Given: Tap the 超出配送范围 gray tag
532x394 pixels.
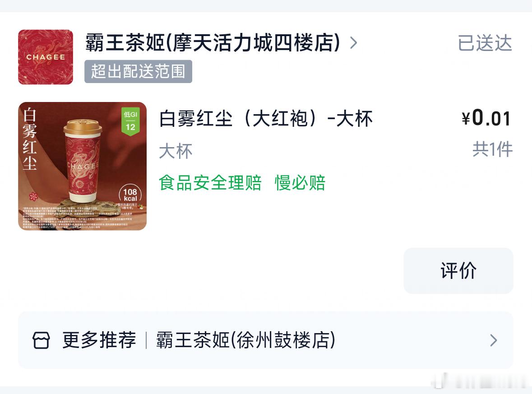Looking at the screenshot, I should coord(138,71).
